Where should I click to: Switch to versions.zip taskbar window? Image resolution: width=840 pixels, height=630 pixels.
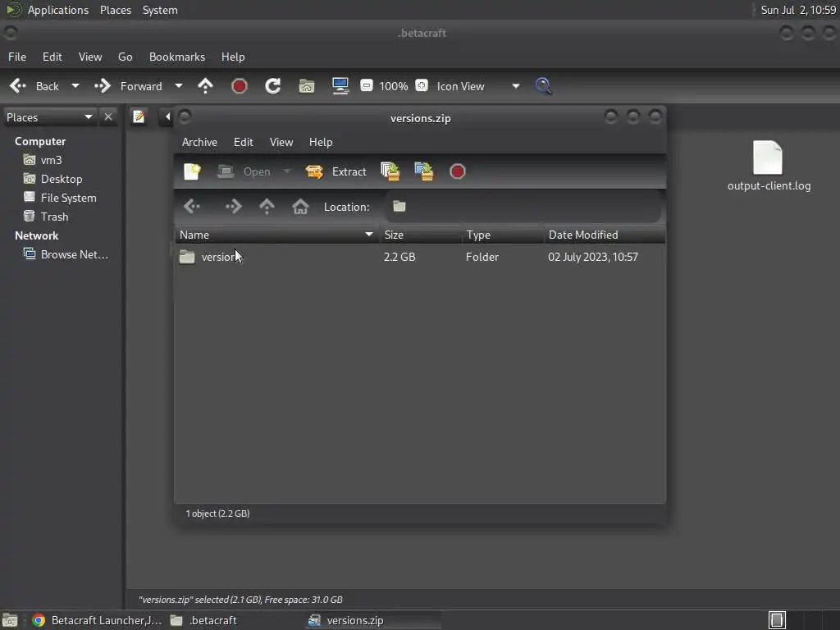pyautogui.click(x=373, y=620)
